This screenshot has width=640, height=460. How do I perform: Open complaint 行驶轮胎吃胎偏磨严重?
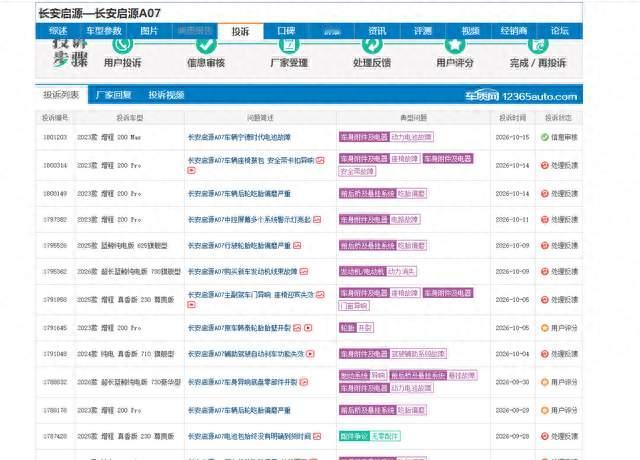coord(239,246)
